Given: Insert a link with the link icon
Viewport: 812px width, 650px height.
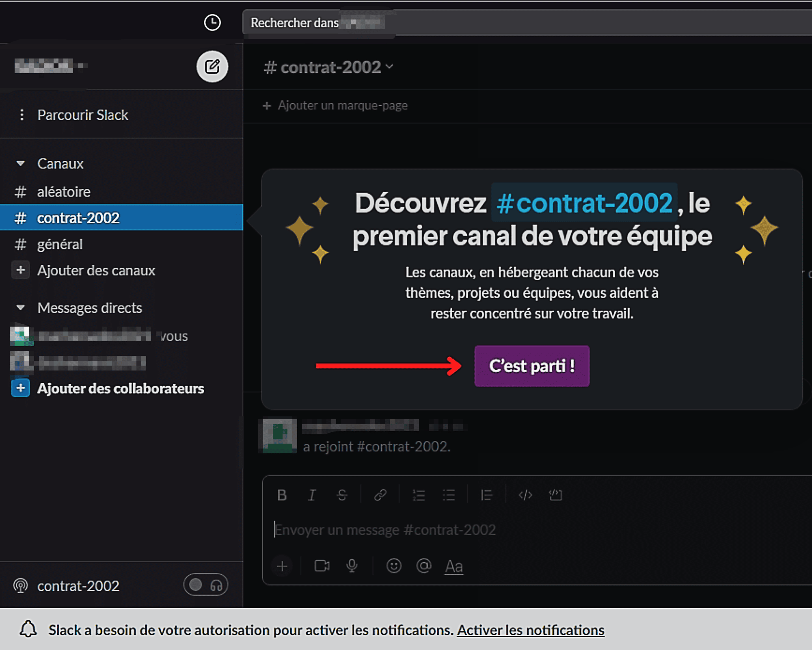Looking at the screenshot, I should tap(380, 495).
